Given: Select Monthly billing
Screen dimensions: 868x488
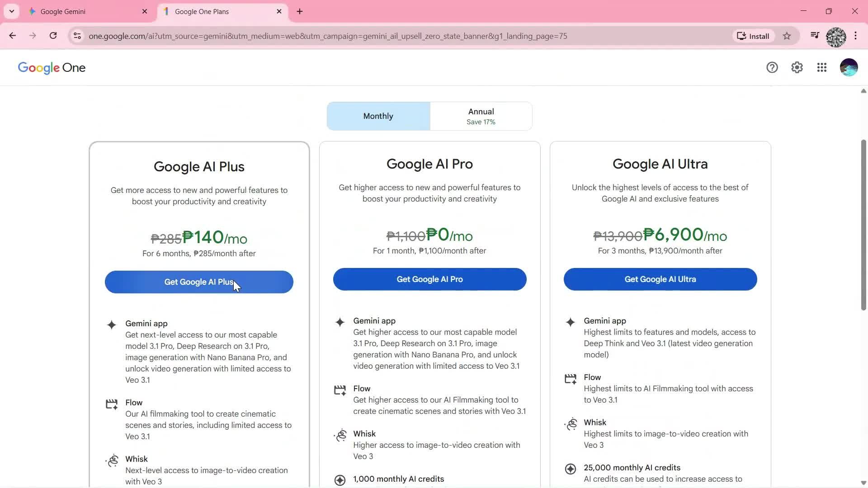Looking at the screenshot, I should click(378, 116).
